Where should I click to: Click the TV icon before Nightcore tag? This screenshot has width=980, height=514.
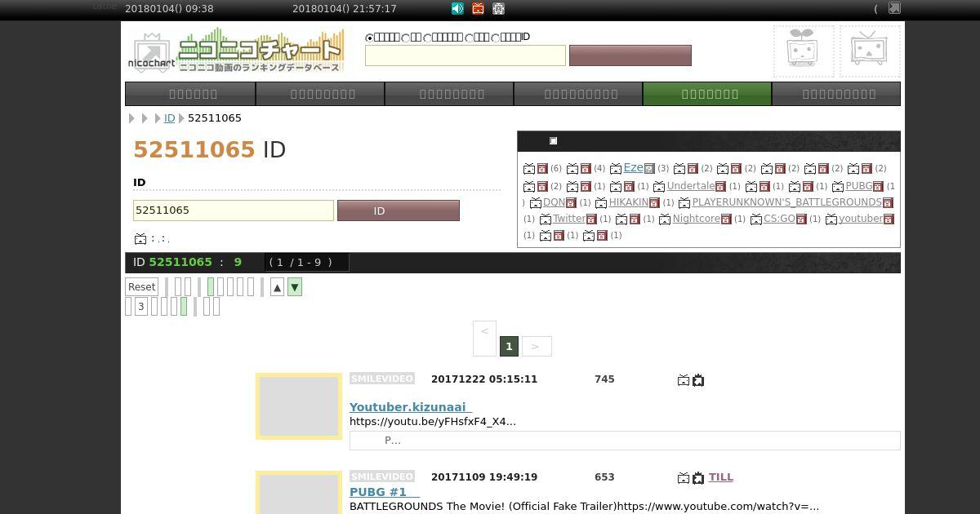click(x=665, y=219)
